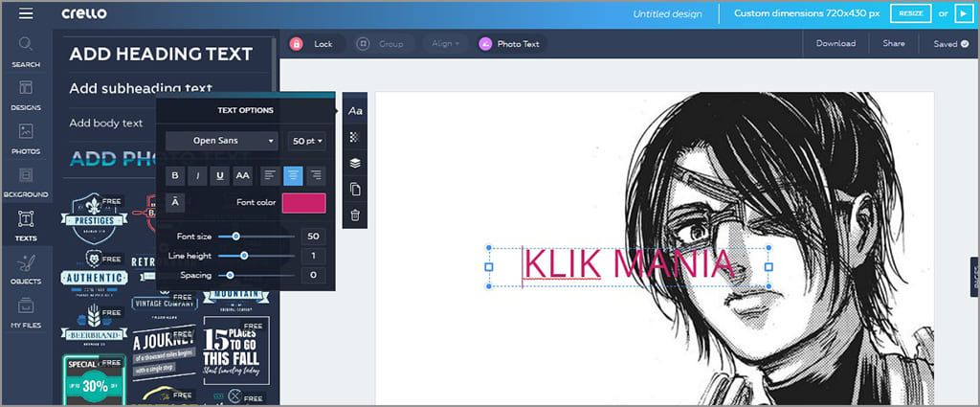The image size is (980, 407).
Task: Align text left
Action: click(x=270, y=175)
